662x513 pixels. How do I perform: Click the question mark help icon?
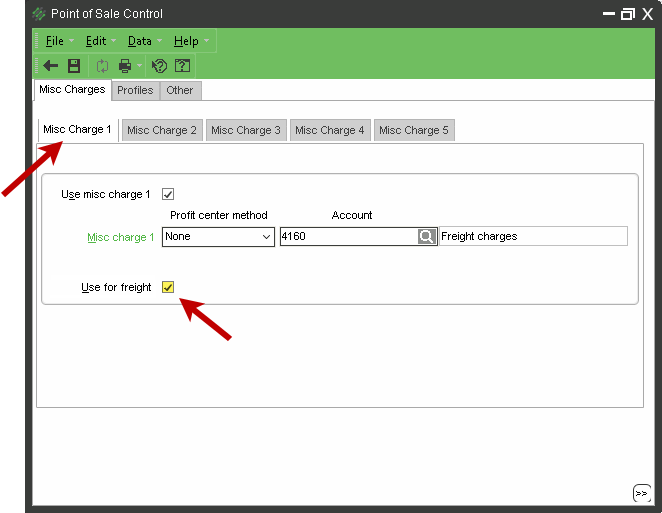[182, 66]
